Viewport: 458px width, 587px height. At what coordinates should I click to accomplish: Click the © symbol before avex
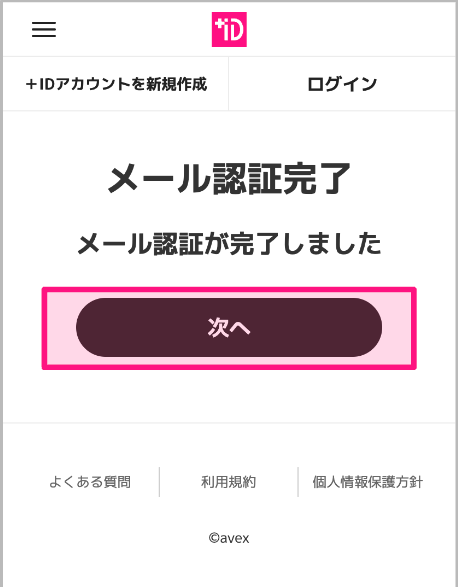pyautogui.click(x=214, y=538)
